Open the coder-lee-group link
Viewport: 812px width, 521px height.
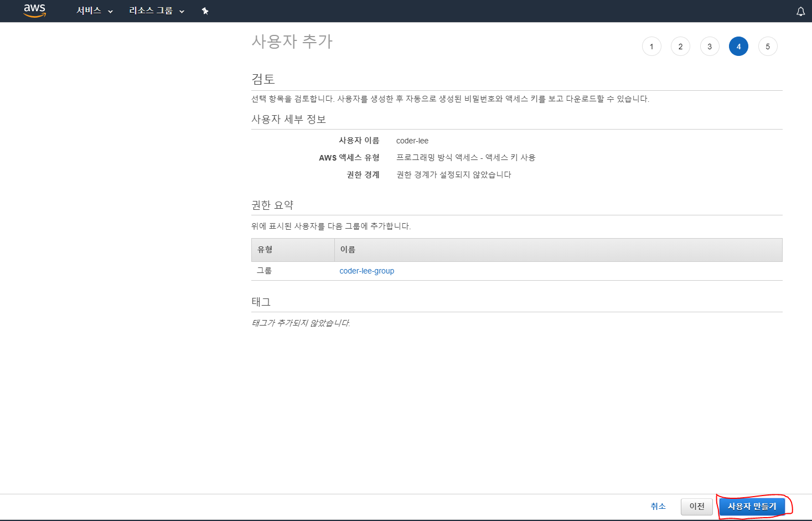(x=367, y=271)
